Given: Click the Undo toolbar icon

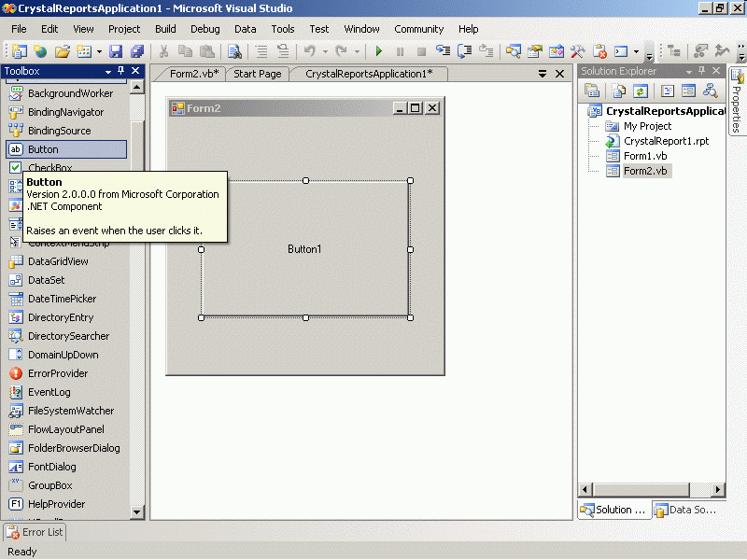Looking at the screenshot, I should [309, 51].
